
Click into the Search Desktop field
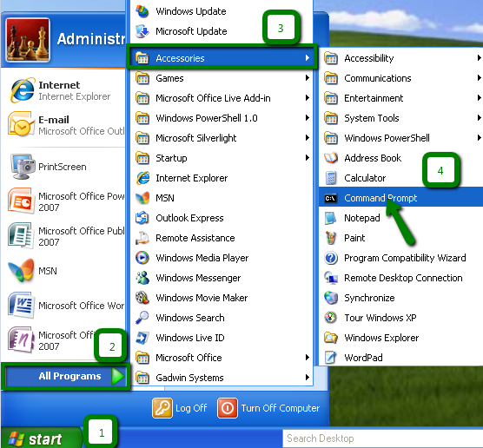[x=382, y=438]
